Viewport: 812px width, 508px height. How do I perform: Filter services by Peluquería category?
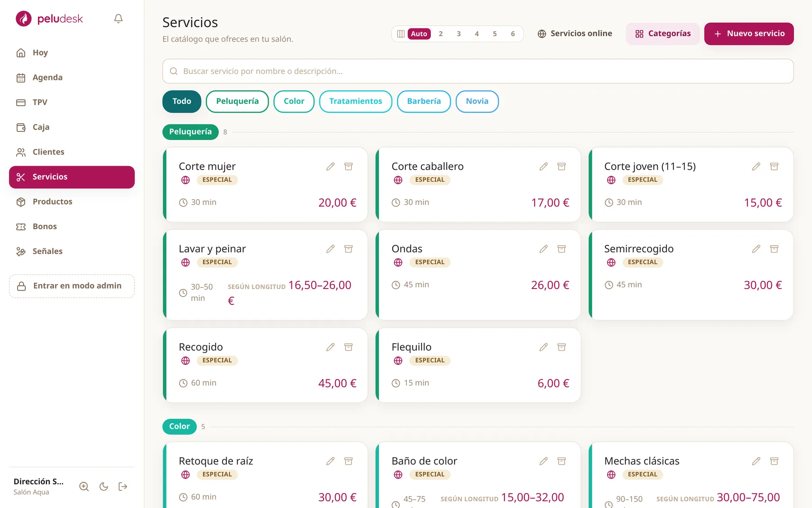237,102
